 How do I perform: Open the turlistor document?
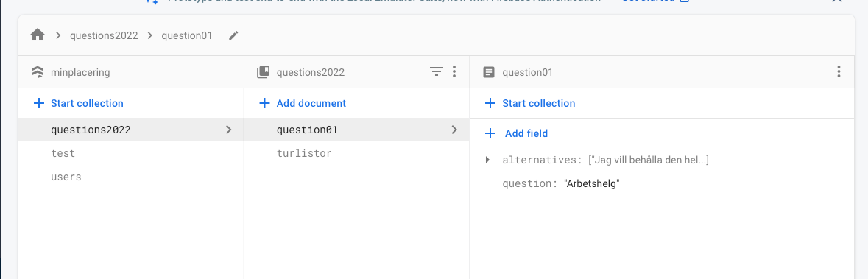pyautogui.click(x=356, y=153)
